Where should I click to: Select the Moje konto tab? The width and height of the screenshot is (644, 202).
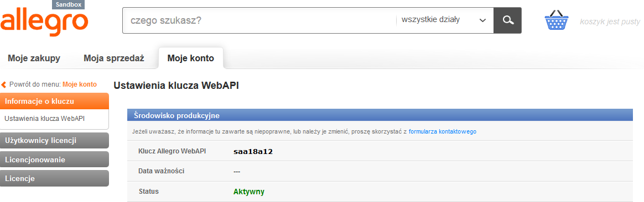pos(190,58)
